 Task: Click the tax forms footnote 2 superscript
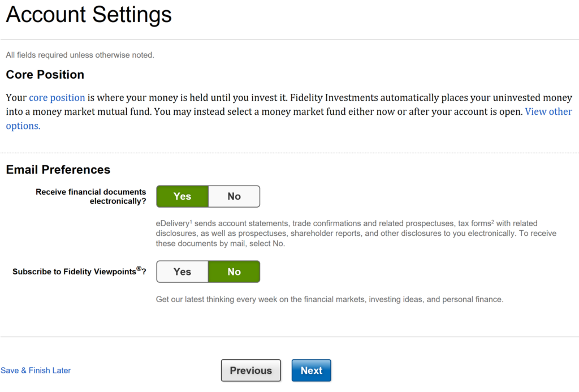click(x=492, y=221)
